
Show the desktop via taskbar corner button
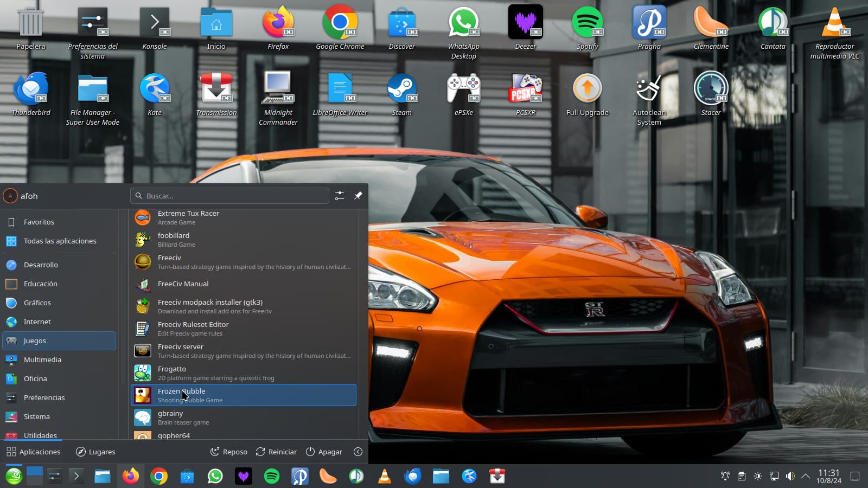855,477
